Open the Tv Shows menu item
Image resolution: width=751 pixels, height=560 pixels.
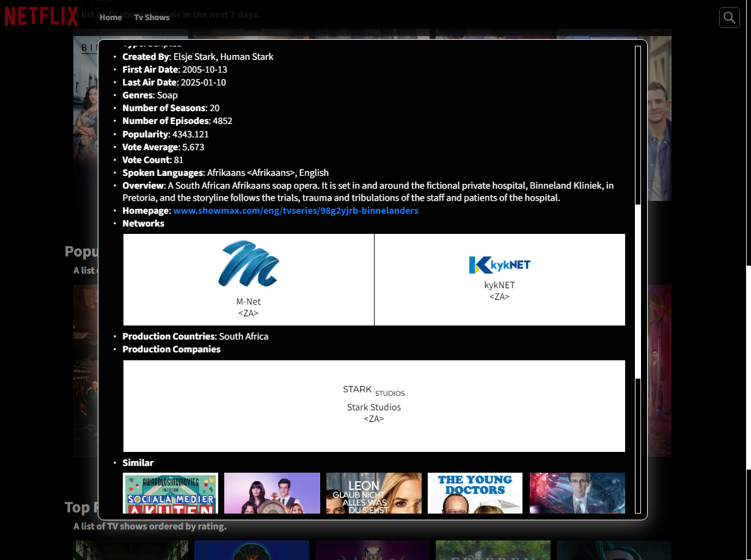[x=152, y=17]
